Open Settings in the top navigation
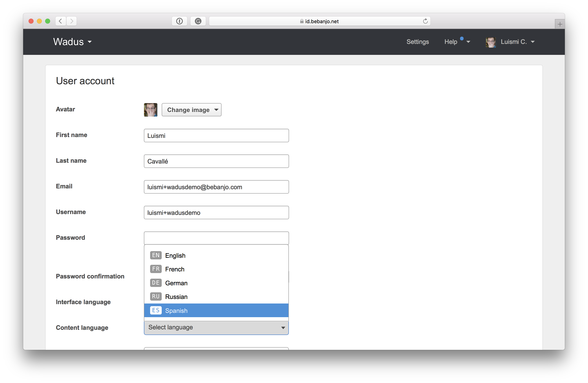 pyautogui.click(x=418, y=42)
